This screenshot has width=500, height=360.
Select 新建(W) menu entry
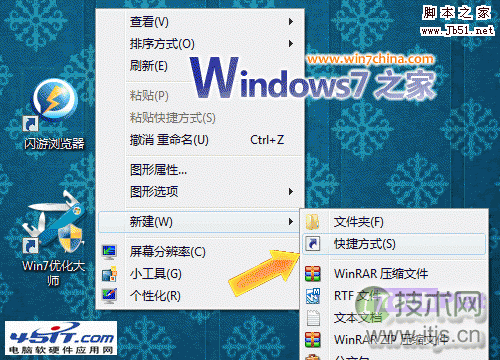(199, 222)
